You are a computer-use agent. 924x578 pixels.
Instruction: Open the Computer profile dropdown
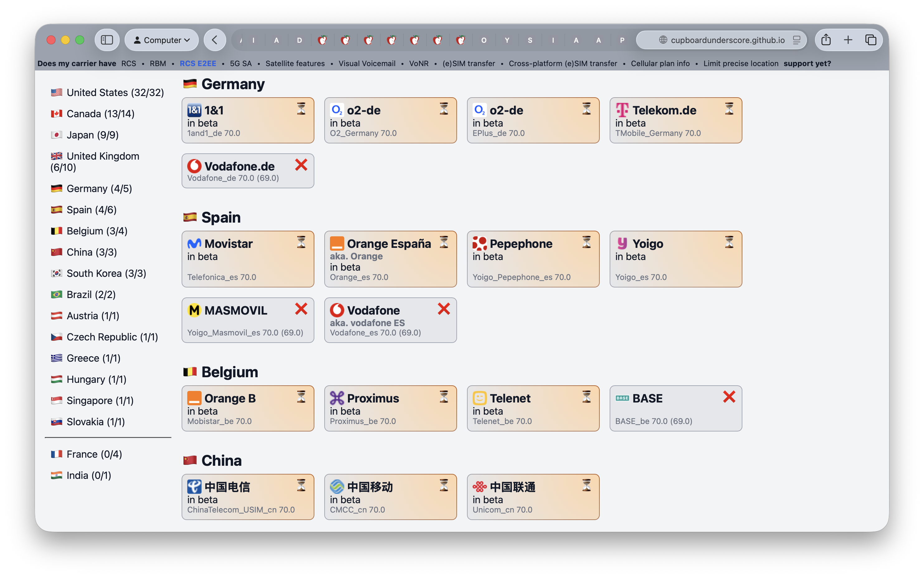point(162,40)
